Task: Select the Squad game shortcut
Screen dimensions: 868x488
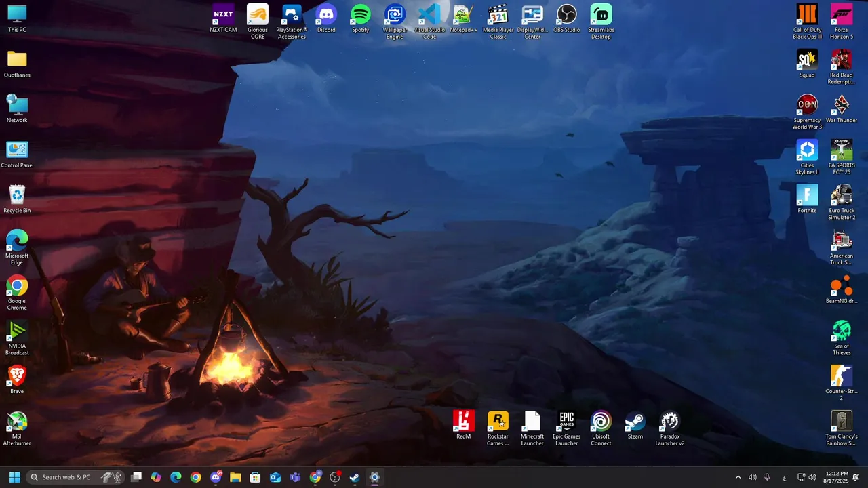Action: tap(807, 64)
